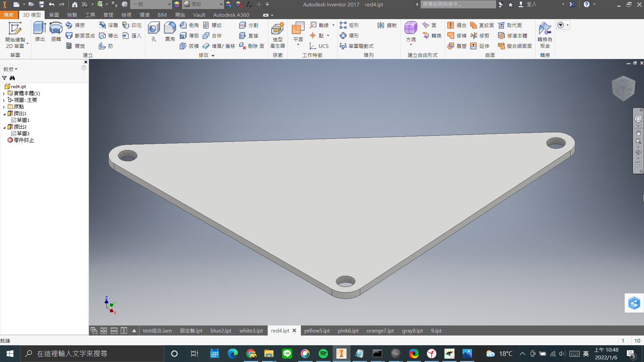The width and height of the screenshot is (644, 362).
Task: Switch to the Vault ribbon tab
Action: 199,15
